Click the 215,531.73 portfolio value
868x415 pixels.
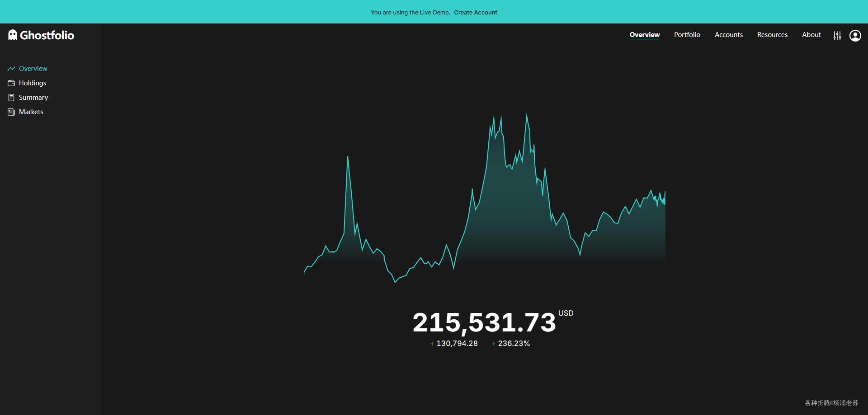(x=484, y=322)
